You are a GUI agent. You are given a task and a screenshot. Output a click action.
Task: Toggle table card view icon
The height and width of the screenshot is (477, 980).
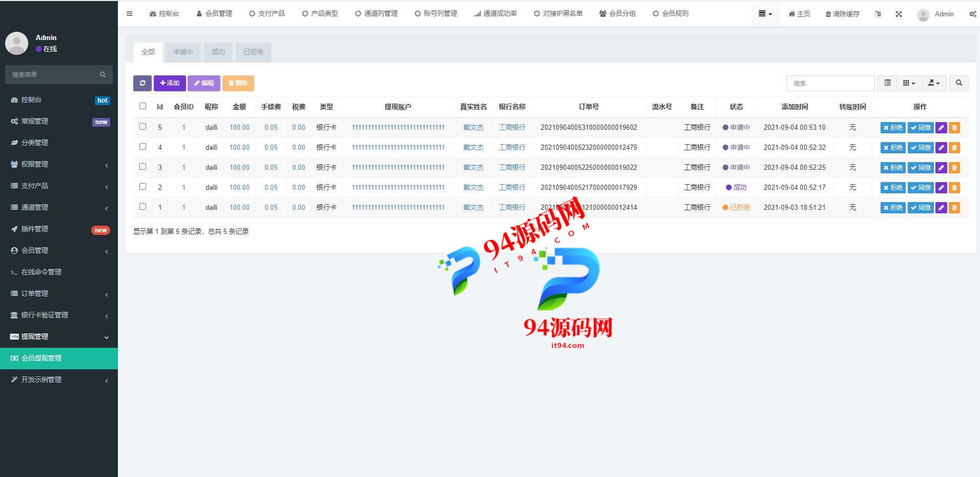point(887,83)
